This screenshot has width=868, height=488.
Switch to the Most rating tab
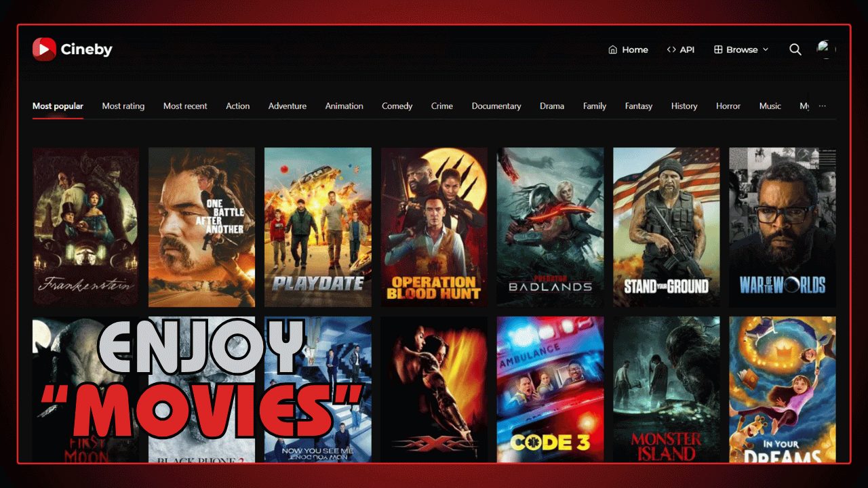(x=123, y=106)
